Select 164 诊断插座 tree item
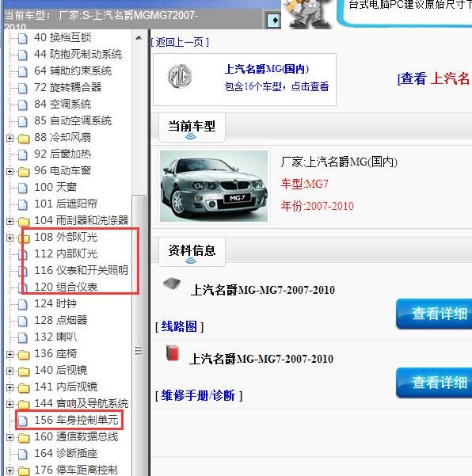This screenshot has height=476, width=472. click(x=66, y=454)
